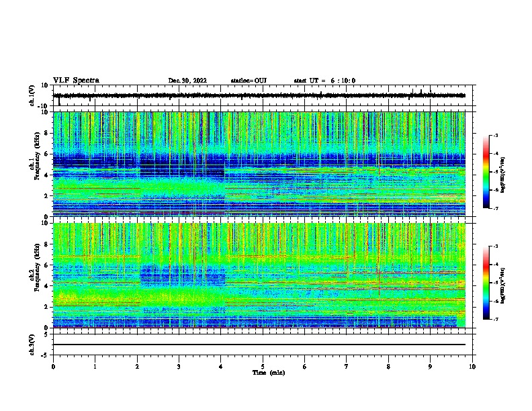The height and width of the screenshot is (411, 532).
Task: Click inside the ch.2 frequency spectrogram
Action: pos(259,275)
